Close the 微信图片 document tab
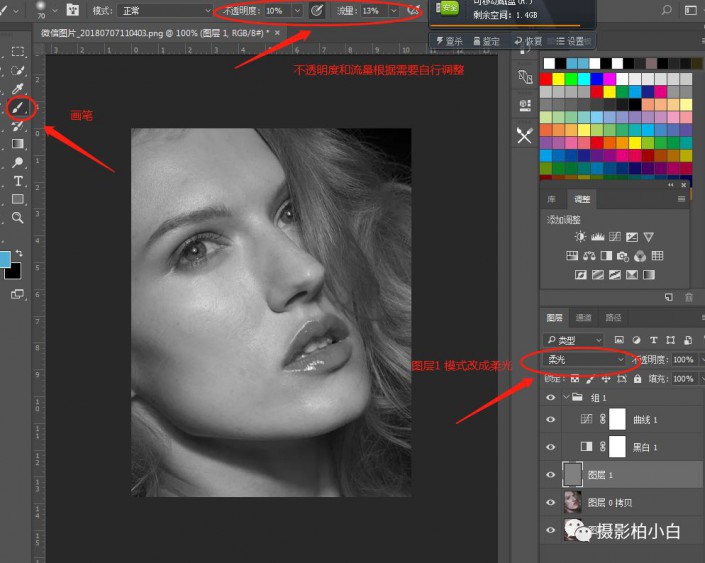The image size is (705, 563). pyautogui.click(x=277, y=33)
